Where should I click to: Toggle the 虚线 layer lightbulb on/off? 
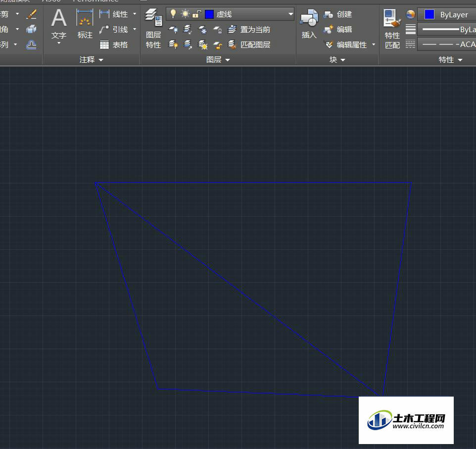coord(173,14)
